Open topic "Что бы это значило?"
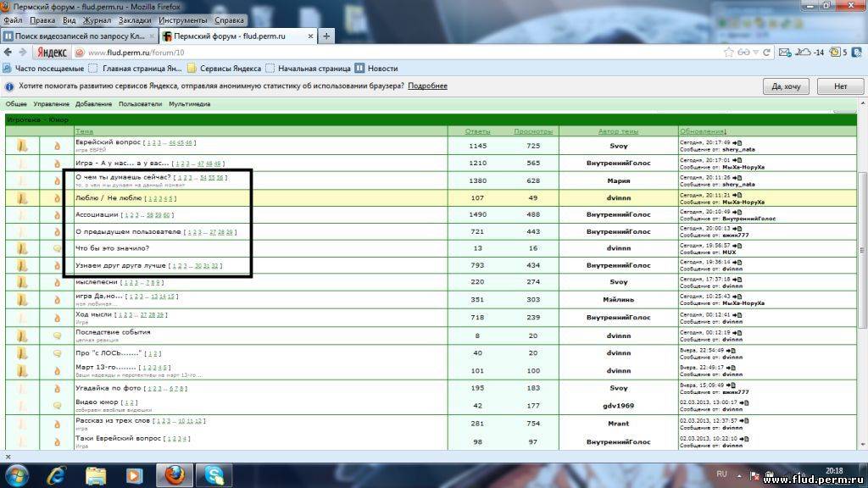The width and height of the screenshot is (868, 488). [x=112, y=247]
